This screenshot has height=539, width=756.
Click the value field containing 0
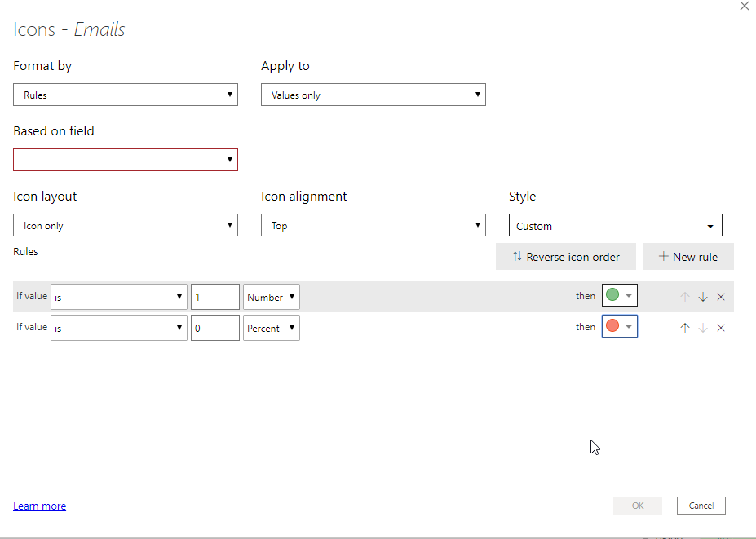(x=215, y=328)
